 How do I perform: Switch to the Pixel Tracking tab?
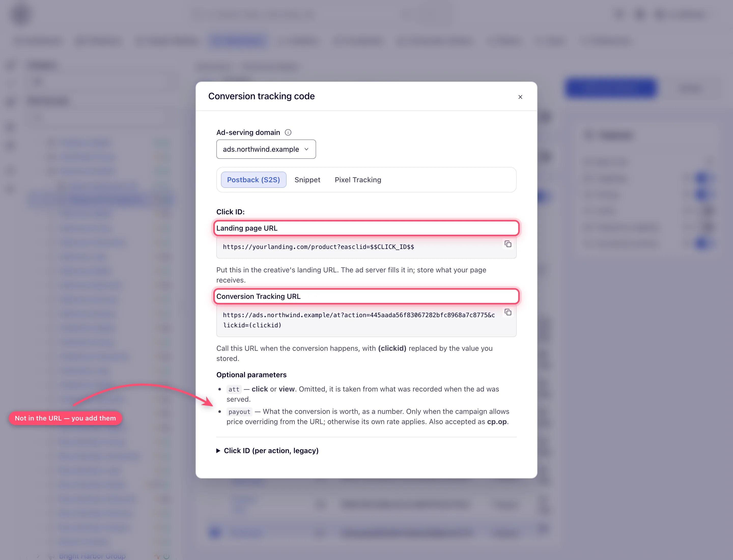[x=358, y=180]
